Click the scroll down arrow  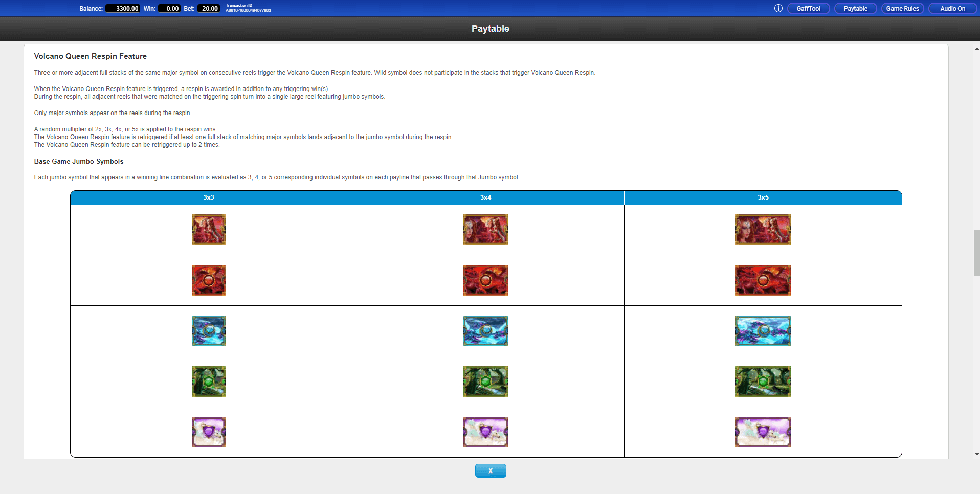tap(976, 454)
